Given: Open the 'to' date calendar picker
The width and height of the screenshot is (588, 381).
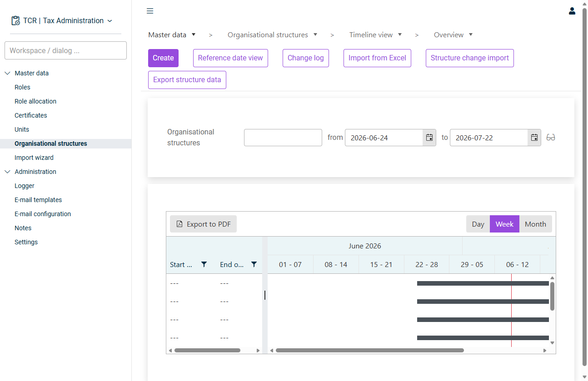Looking at the screenshot, I should (534, 138).
